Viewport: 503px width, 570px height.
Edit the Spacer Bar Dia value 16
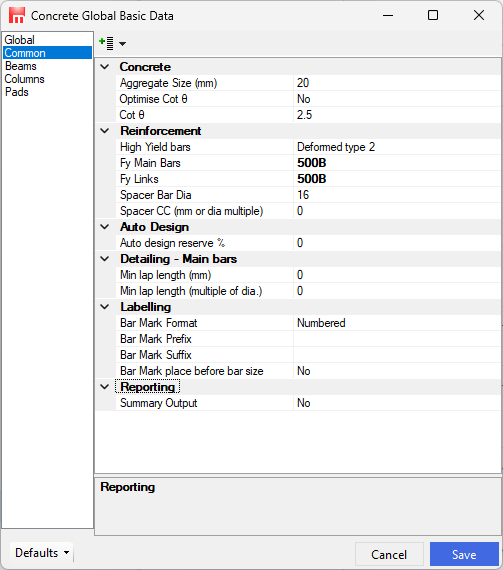pos(397,195)
